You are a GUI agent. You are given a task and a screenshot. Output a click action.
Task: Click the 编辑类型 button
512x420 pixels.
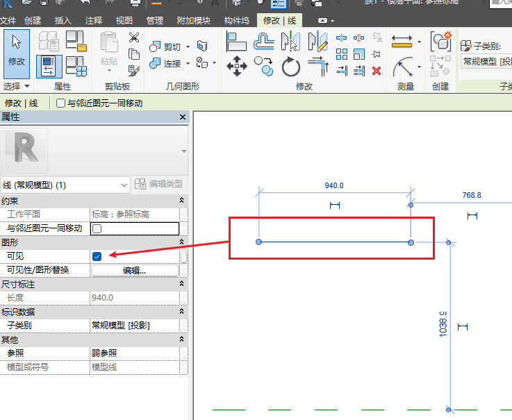pyautogui.click(x=158, y=184)
